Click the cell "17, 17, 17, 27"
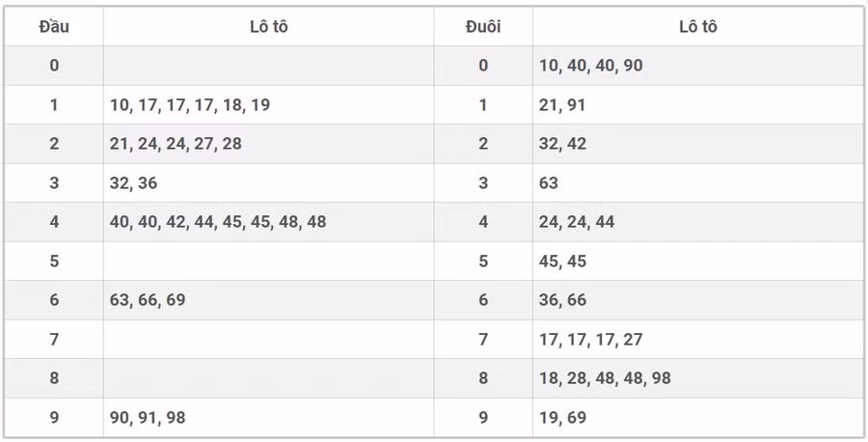The image size is (868, 442). click(x=591, y=340)
